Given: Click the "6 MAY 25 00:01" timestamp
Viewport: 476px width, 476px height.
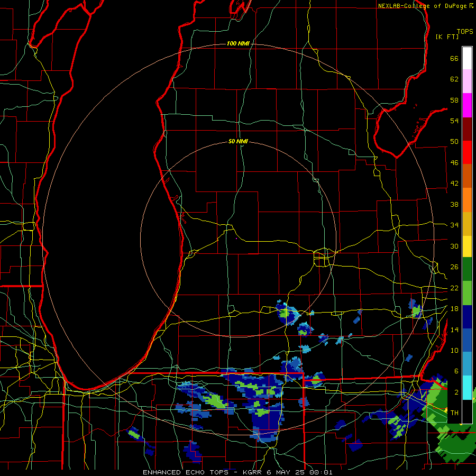Looking at the screenshot, I should [x=300, y=472].
